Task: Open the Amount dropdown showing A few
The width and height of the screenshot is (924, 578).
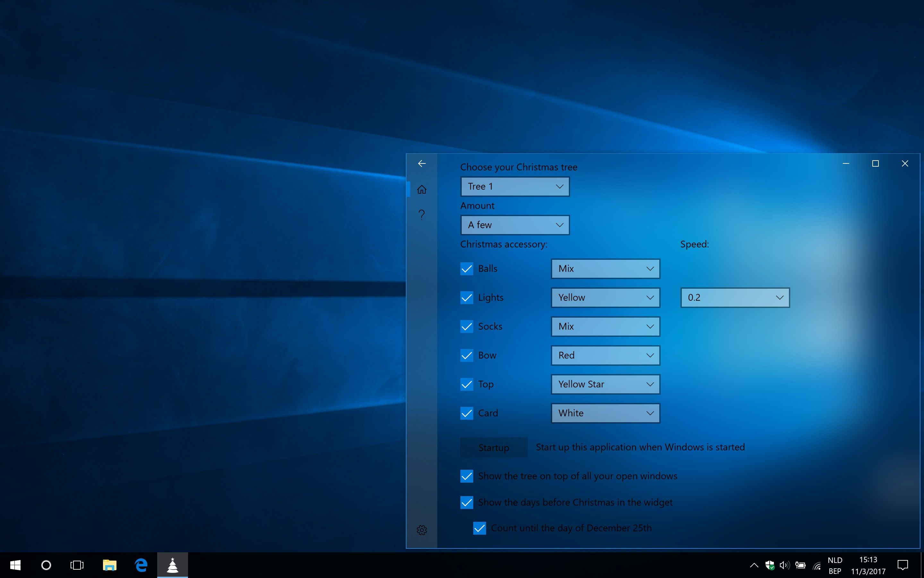Action: [515, 225]
